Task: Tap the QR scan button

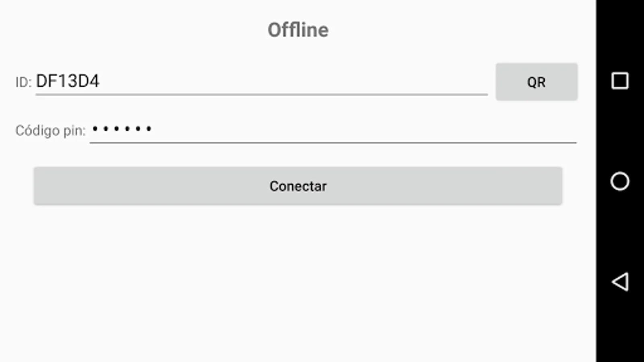Action: tap(537, 82)
